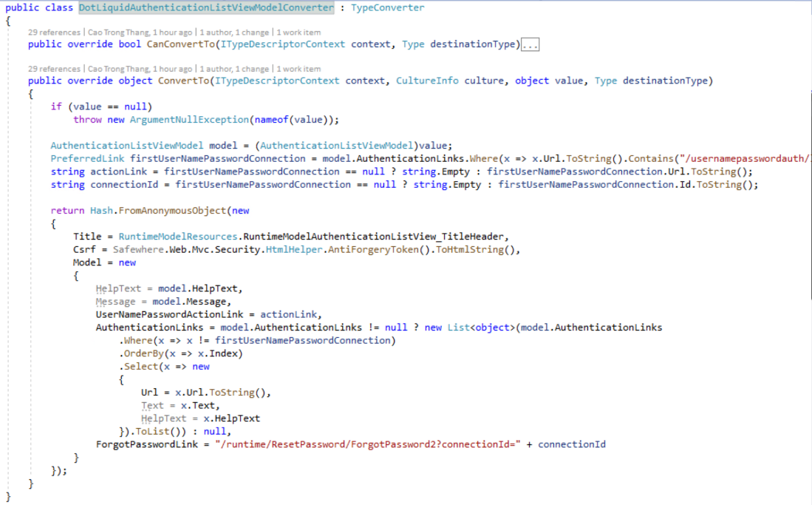Click the CultureInfo parameter type in ConvertTo
This screenshot has height=505, width=812.
(427, 81)
